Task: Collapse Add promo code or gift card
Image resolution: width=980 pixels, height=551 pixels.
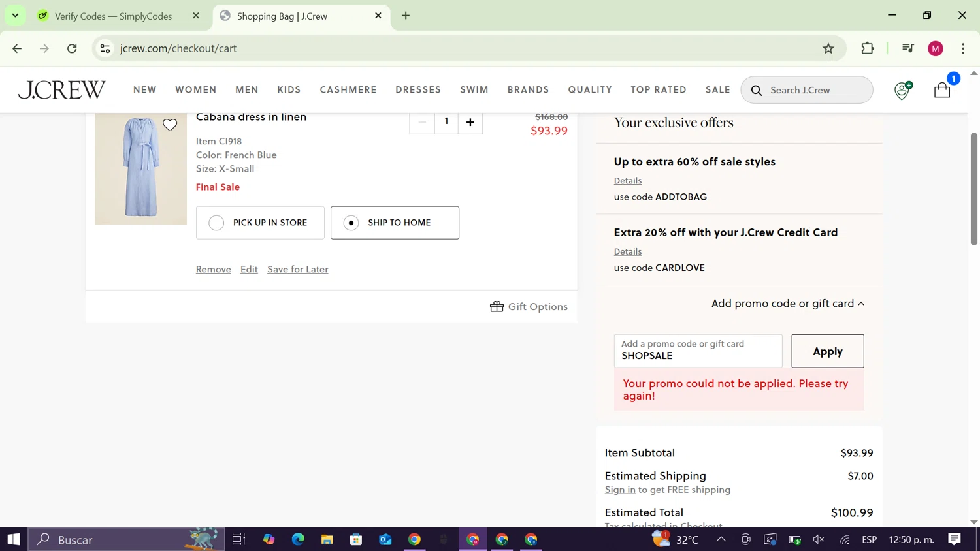Action: (787, 304)
